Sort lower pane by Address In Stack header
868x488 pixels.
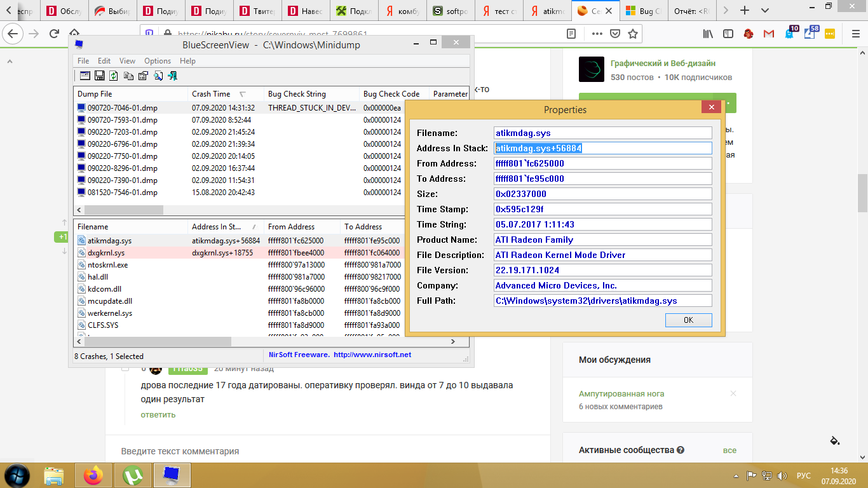[x=226, y=226]
